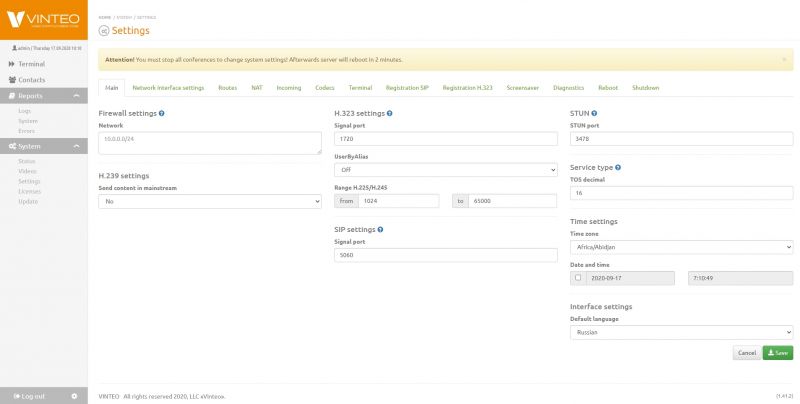Screen dimensions: 800x404
Task: Open the UserByAlias dropdown
Action: (x=446, y=170)
